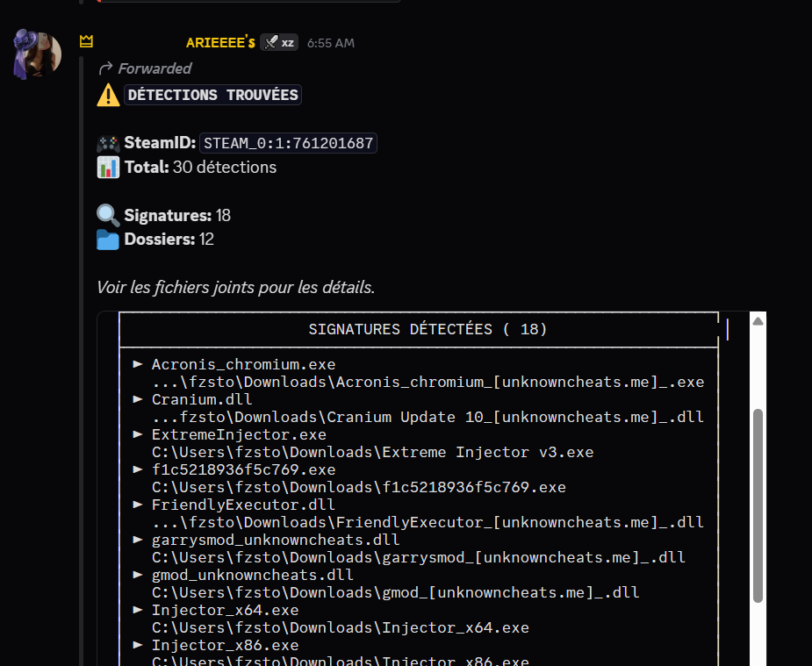The width and height of the screenshot is (812, 666).
Task: Click the triangle marker beside Injector_x64.exe
Action: [138, 610]
